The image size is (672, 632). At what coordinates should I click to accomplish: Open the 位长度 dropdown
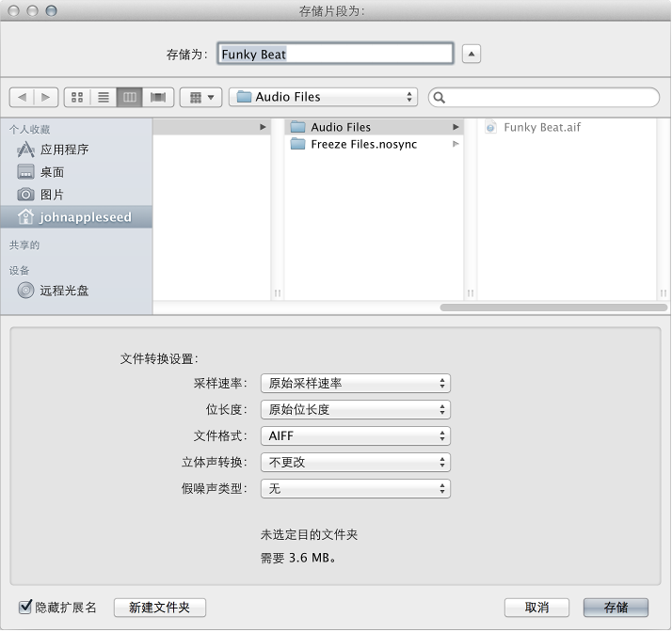pyautogui.click(x=355, y=409)
